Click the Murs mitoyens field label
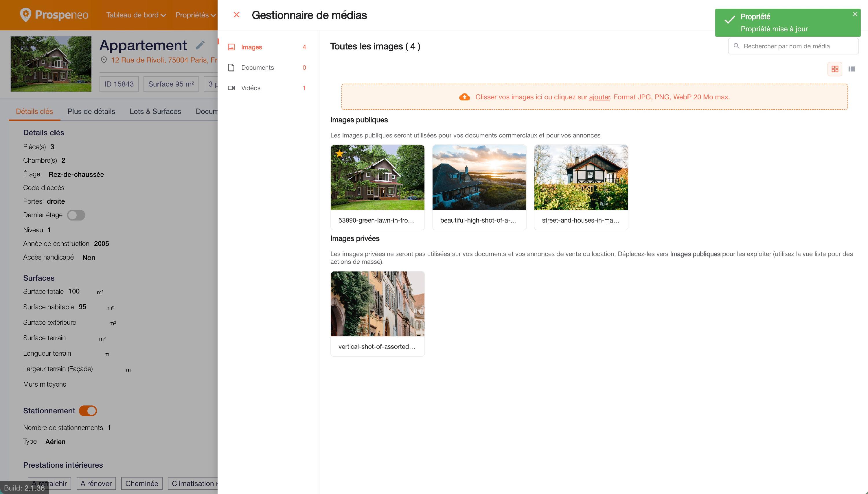Screen dimensions: 868x494 click(45, 384)
